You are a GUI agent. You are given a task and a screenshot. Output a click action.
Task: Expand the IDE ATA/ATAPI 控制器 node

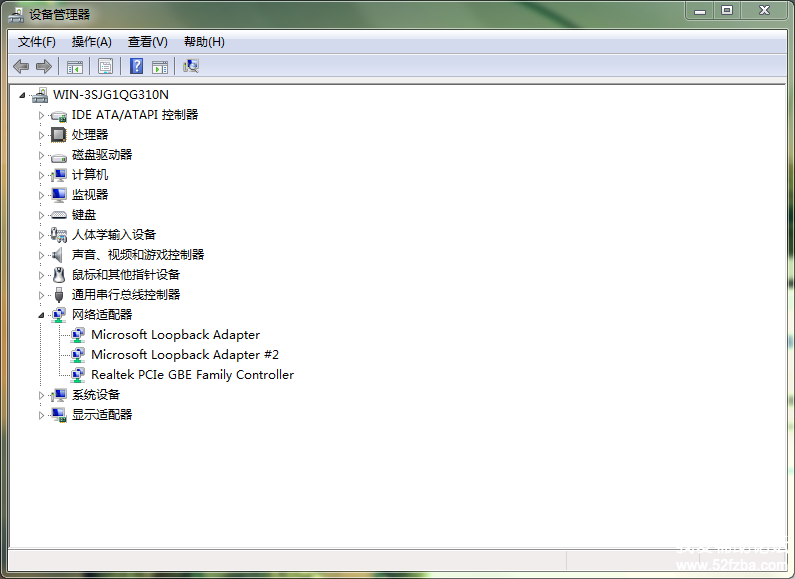(x=42, y=115)
